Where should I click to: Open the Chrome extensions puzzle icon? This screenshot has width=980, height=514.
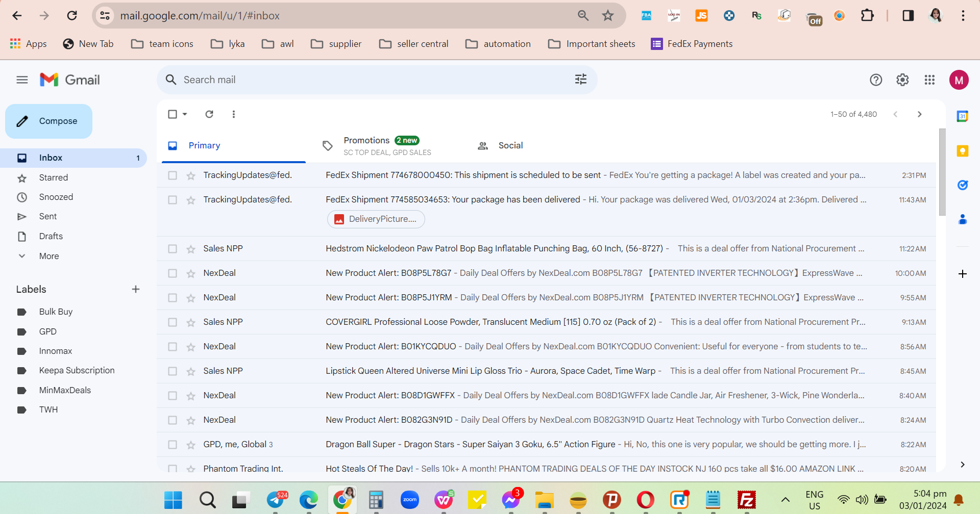[867, 16]
